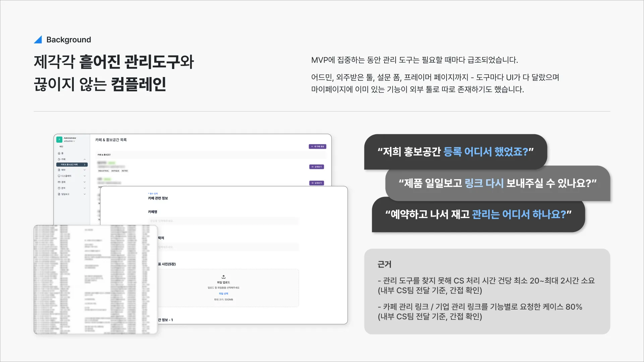The width and height of the screenshot is (644, 362).
Task: Click the 디스플레이 monitor icon in the sidebar
Action: (x=59, y=176)
